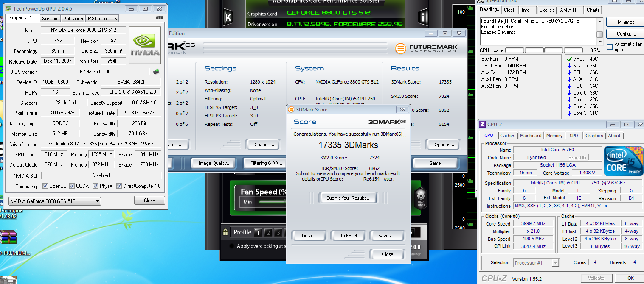Click the GPU Name field in GPU-Z
The image size is (644, 284).
click(84, 30)
